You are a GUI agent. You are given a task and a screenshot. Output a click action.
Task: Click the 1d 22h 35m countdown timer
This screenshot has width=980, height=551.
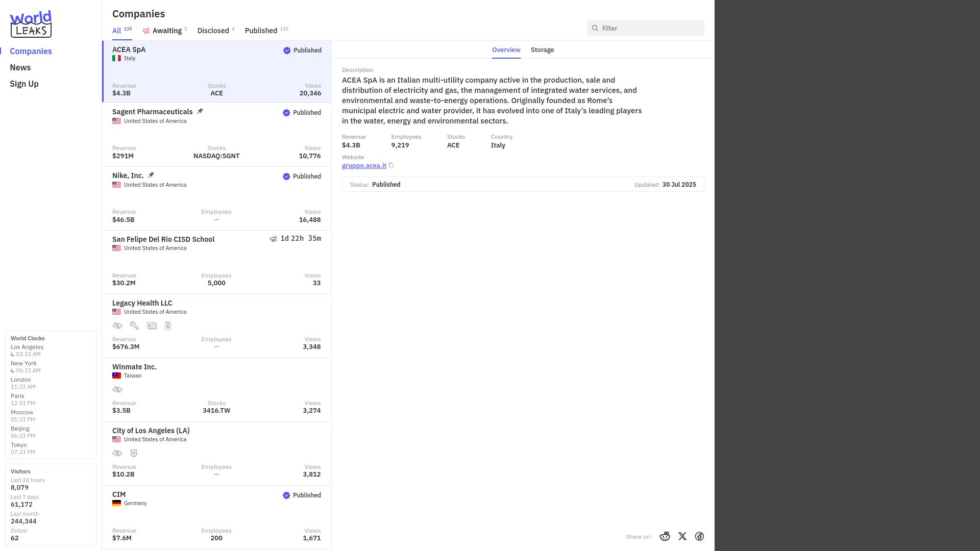(x=301, y=239)
